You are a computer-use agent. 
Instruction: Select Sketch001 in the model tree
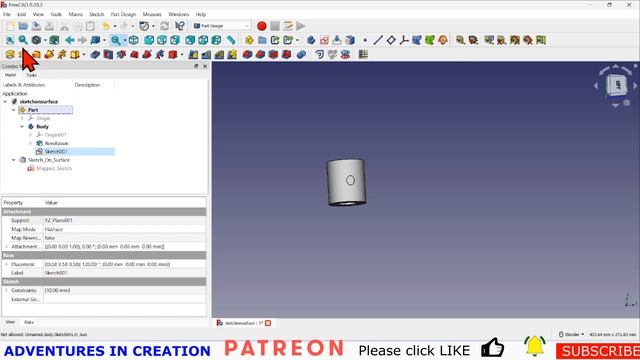click(56, 151)
